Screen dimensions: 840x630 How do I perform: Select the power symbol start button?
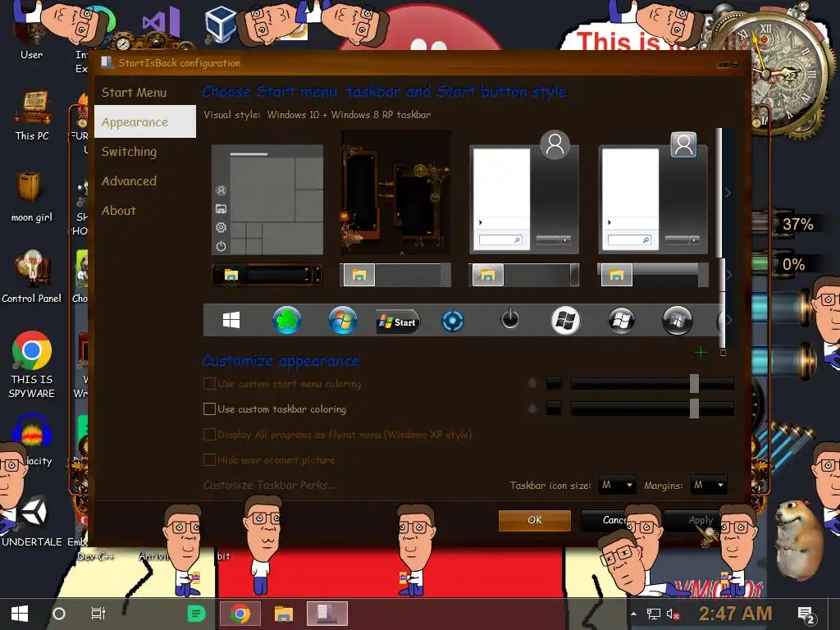pyautogui.click(x=510, y=319)
